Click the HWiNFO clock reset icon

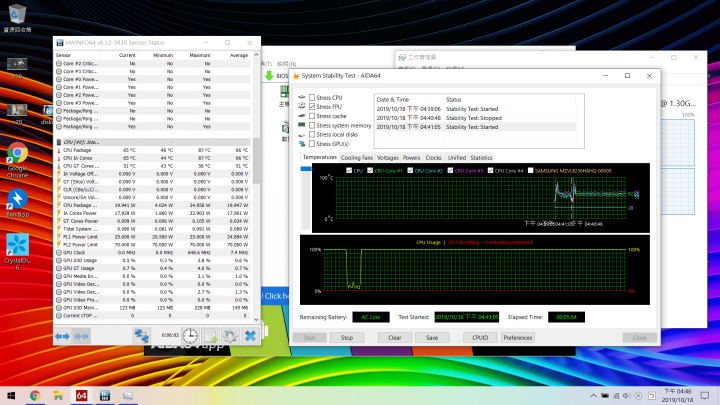pos(190,336)
